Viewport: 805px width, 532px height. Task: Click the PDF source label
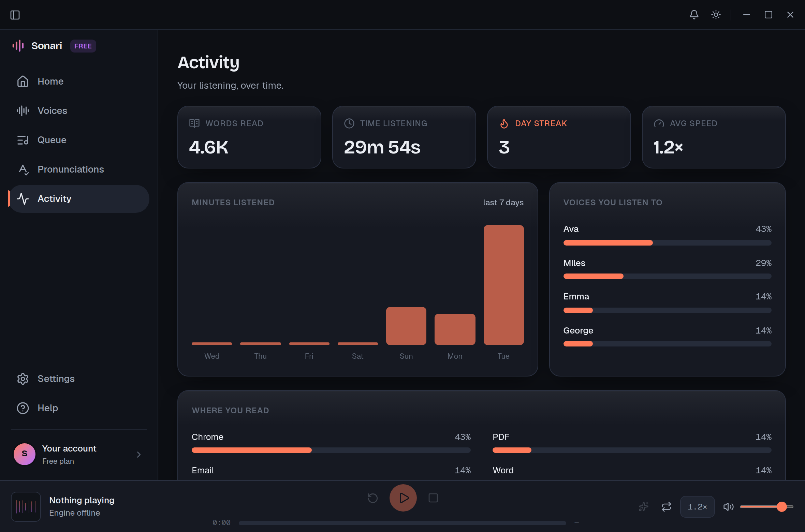[x=501, y=437]
